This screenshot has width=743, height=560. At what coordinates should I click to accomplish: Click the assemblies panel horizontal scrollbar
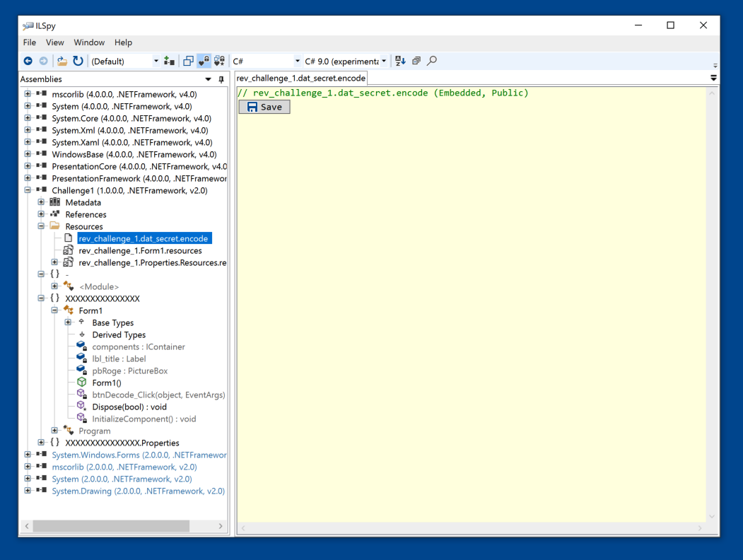pos(111,526)
